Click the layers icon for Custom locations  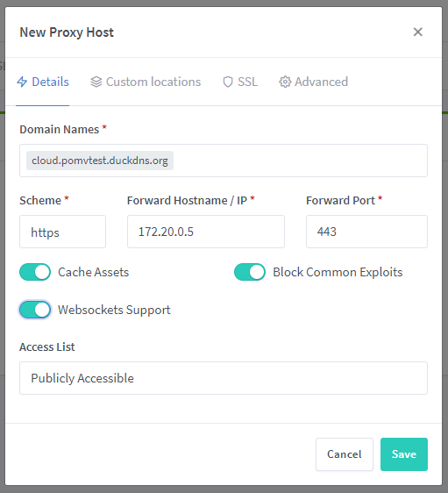pos(96,82)
